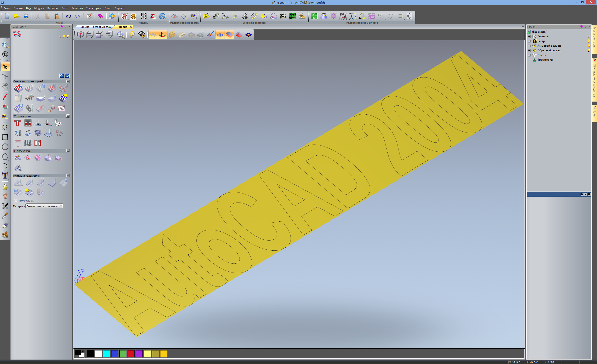Switch to 2D Вид - Растровый слой tab

[96, 27]
